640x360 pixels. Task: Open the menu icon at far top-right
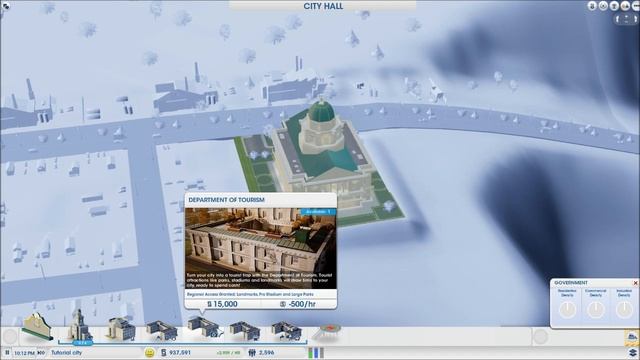636,6
